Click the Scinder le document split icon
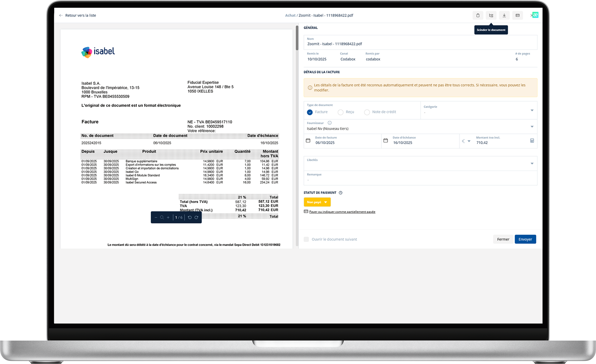This screenshot has height=364, width=596. point(491,15)
